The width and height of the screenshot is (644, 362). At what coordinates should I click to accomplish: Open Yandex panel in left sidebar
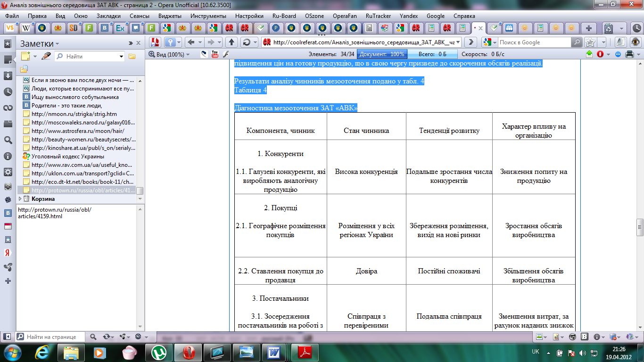click(8, 252)
